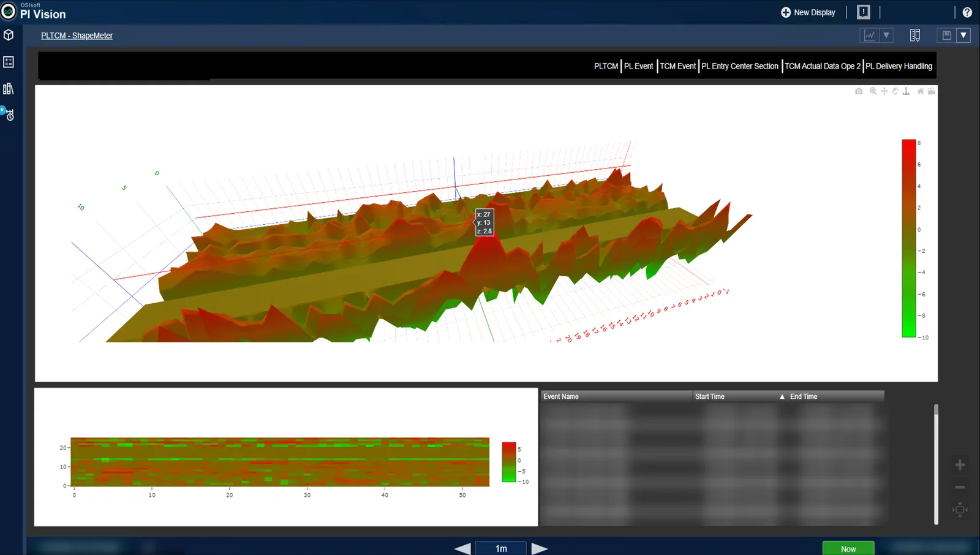Sort events table by Event Name column
980x555 pixels.
616,396
